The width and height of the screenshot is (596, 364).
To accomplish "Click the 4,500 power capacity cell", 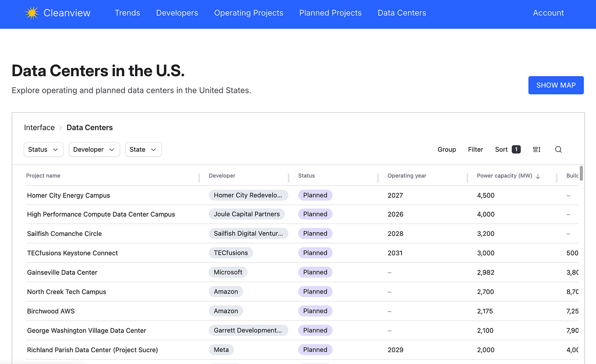I will pyautogui.click(x=485, y=195).
